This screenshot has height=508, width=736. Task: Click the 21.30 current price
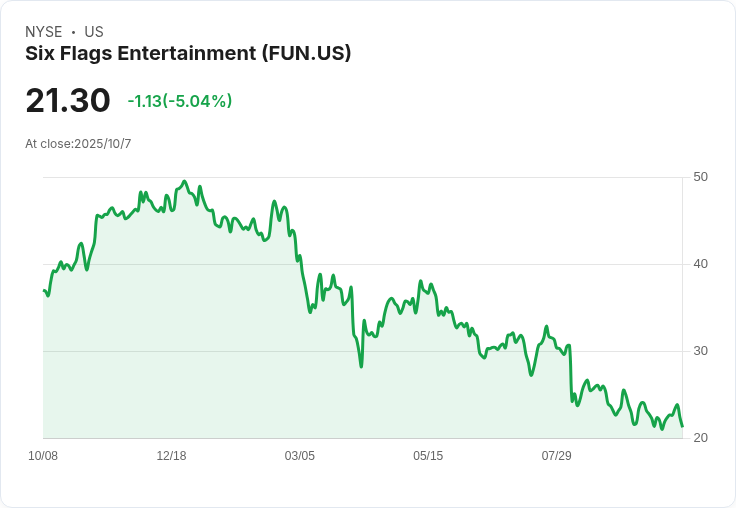coord(68,100)
